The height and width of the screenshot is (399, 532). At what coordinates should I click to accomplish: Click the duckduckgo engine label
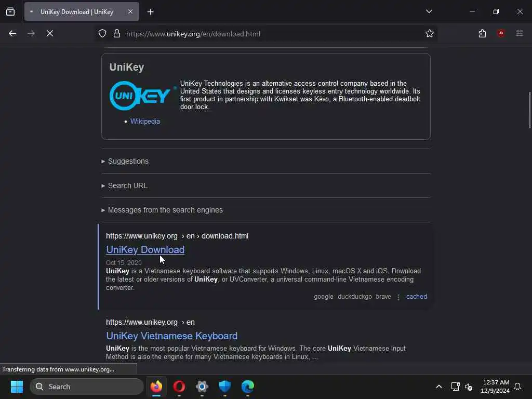(354, 297)
